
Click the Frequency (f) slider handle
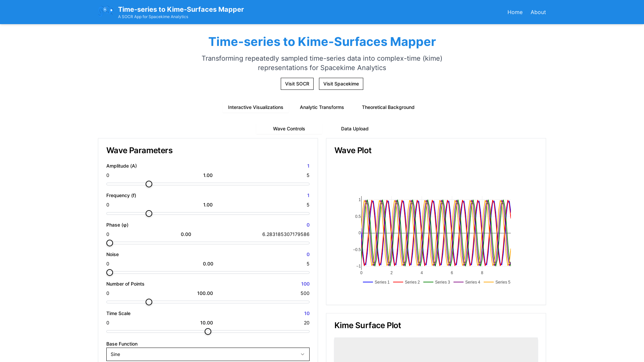[x=149, y=214]
